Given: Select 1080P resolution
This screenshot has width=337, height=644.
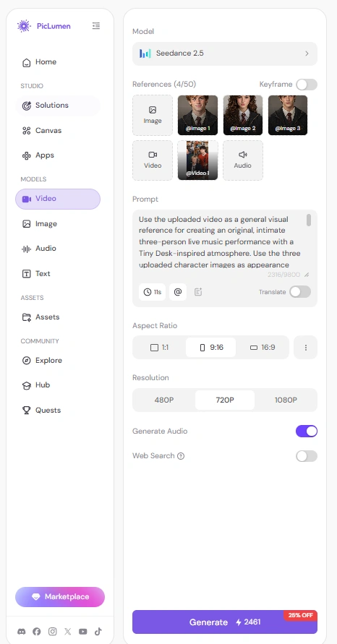Looking at the screenshot, I should click(286, 400).
